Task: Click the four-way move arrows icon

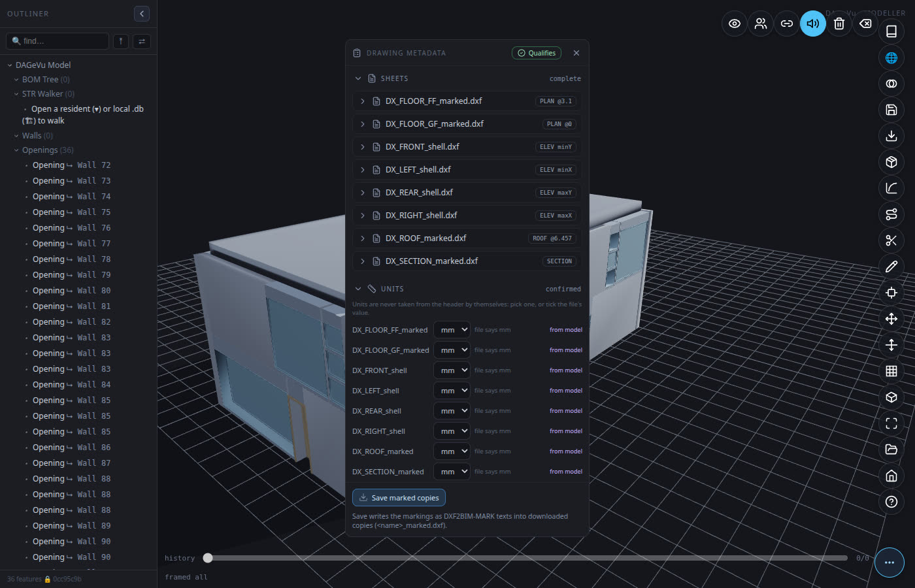Action: [x=891, y=319]
